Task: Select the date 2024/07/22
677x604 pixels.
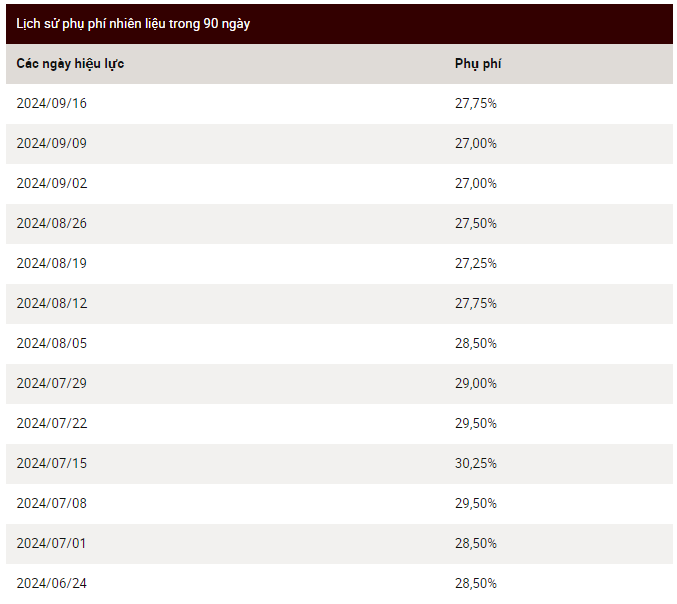Action: 51,424
